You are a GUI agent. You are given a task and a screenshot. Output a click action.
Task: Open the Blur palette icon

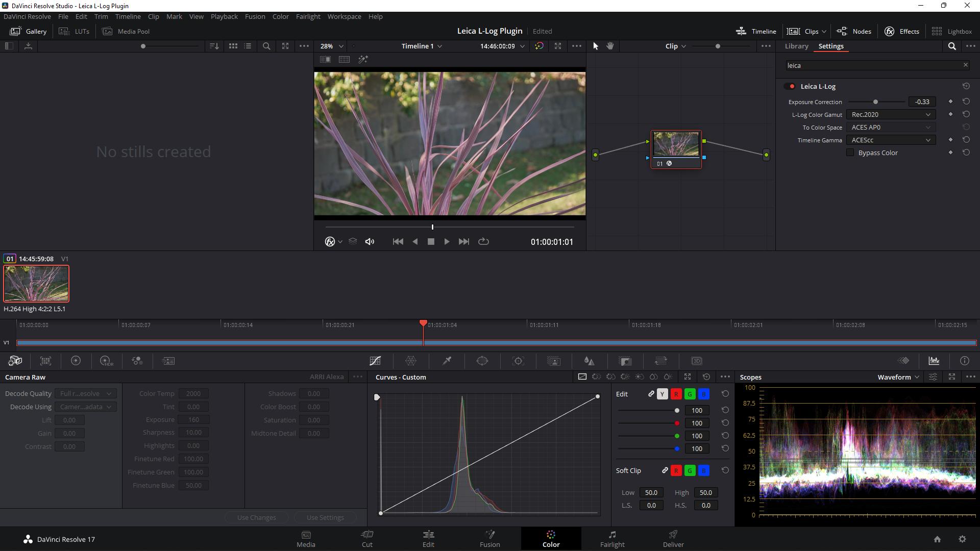coord(589,361)
